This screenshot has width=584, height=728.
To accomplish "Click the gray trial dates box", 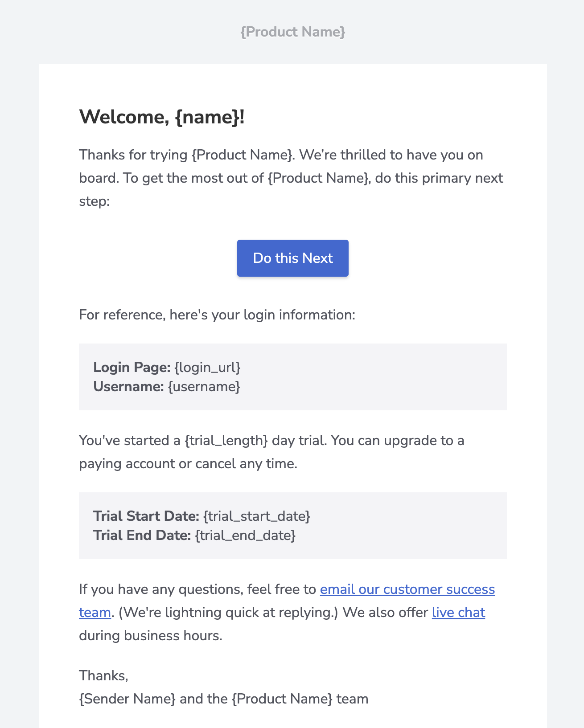I will (293, 525).
